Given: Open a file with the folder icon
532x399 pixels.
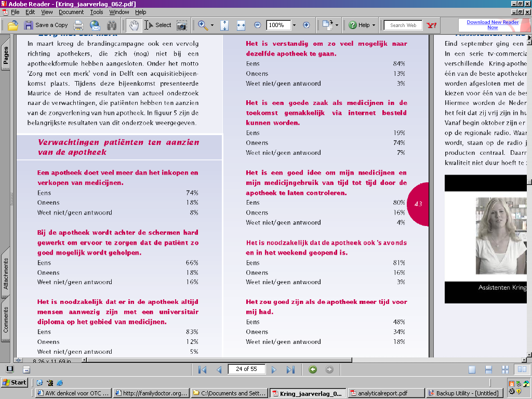Looking at the screenshot, I should point(13,25).
